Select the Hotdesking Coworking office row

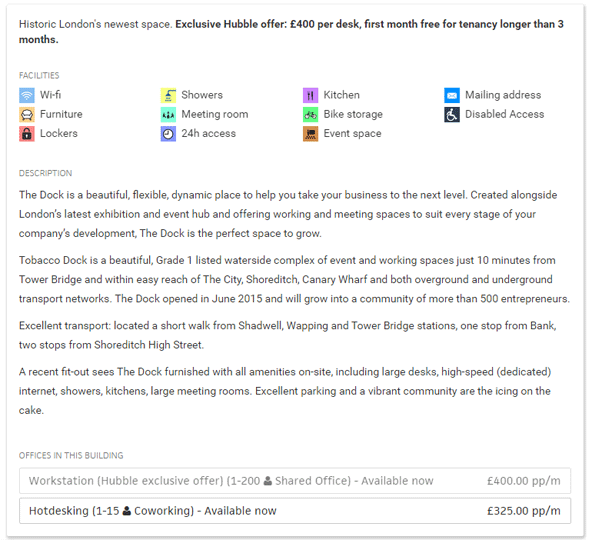[295, 511]
